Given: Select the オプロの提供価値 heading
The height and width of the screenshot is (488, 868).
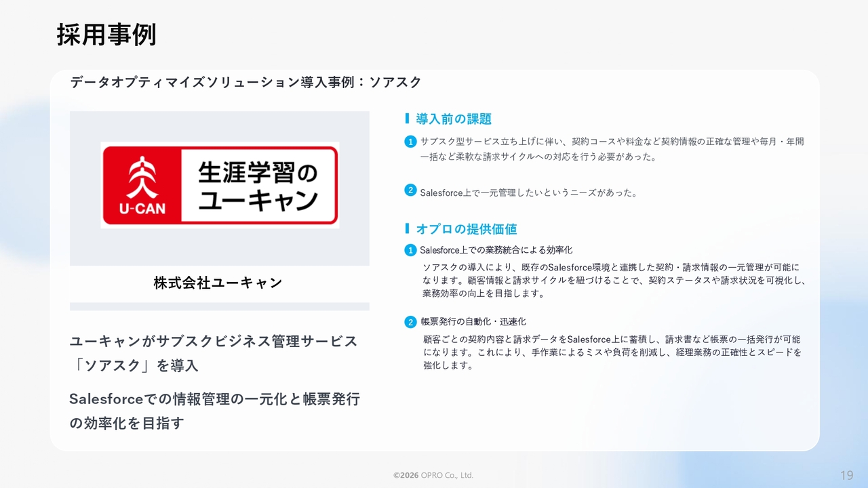Looking at the screenshot, I should tap(467, 229).
